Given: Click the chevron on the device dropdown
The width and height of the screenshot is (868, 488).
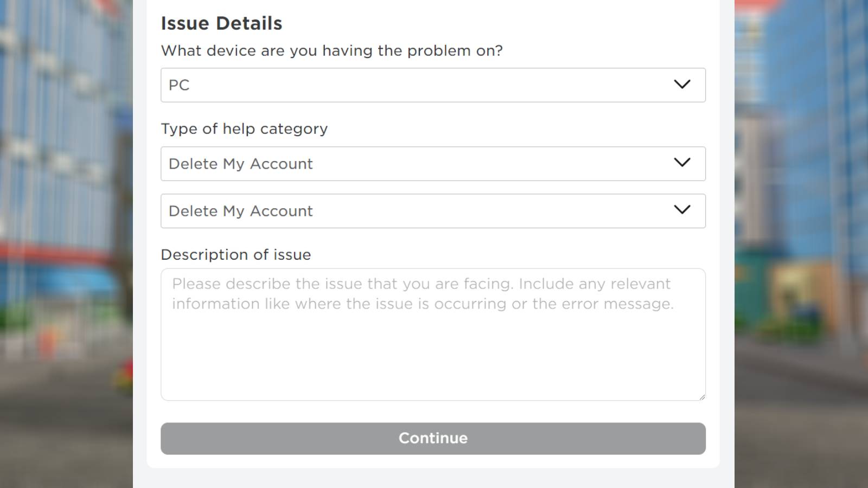Looking at the screenshot, I should point(682,85).
